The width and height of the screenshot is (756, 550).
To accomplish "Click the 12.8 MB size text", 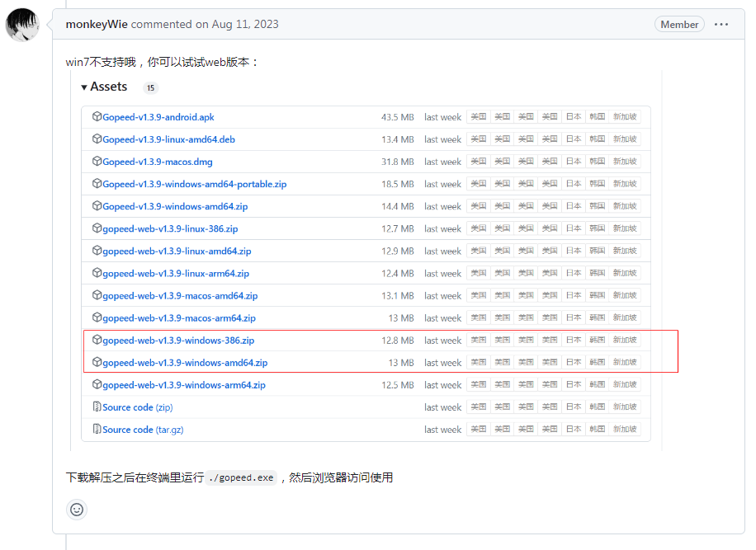I will [x=397, y=341].
